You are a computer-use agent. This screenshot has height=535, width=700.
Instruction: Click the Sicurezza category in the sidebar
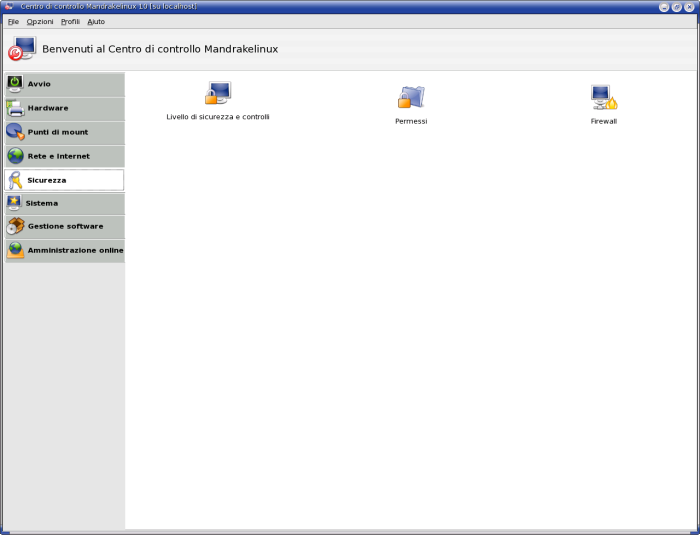65,180
